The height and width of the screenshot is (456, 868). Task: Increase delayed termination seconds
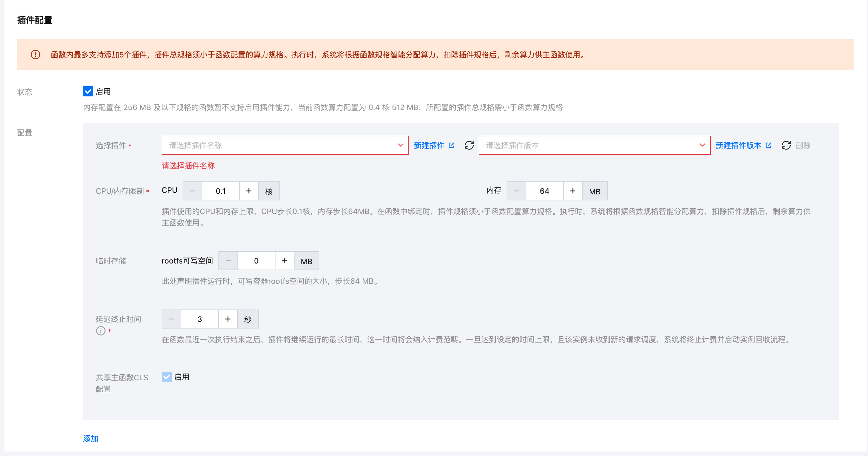click(228, 319)
